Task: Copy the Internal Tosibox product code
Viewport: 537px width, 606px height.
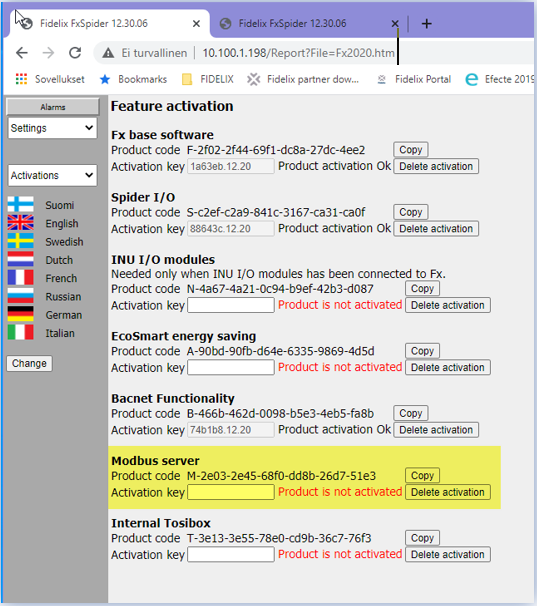Action: pos(422,538)
